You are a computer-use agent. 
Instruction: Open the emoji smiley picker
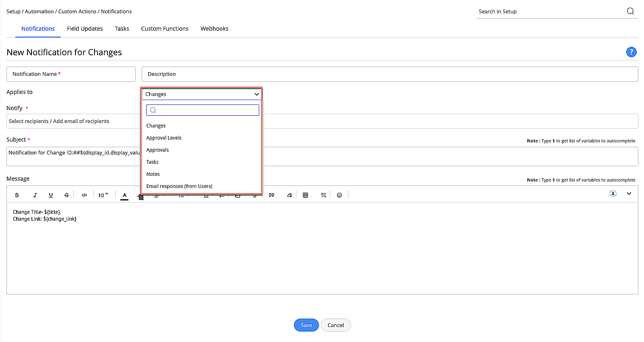point(340,195)
